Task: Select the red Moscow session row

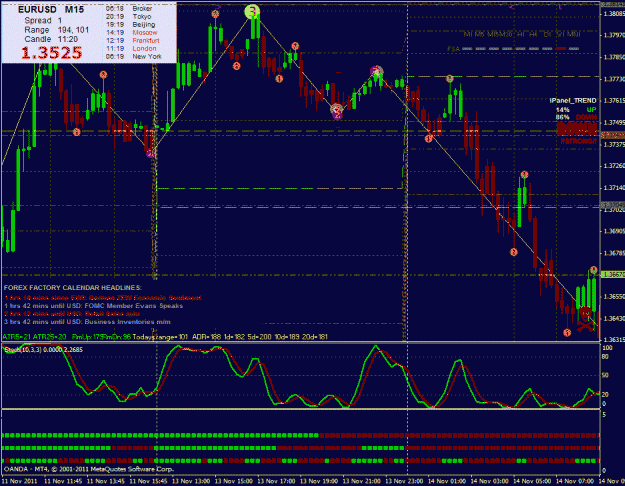Action: pyautogui.click(x=132, y=32)
